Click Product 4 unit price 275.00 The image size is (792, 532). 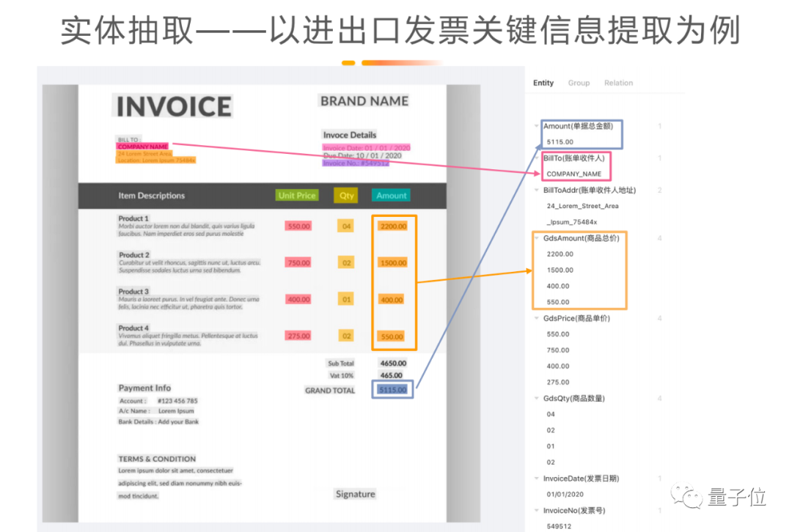(298, 336)
